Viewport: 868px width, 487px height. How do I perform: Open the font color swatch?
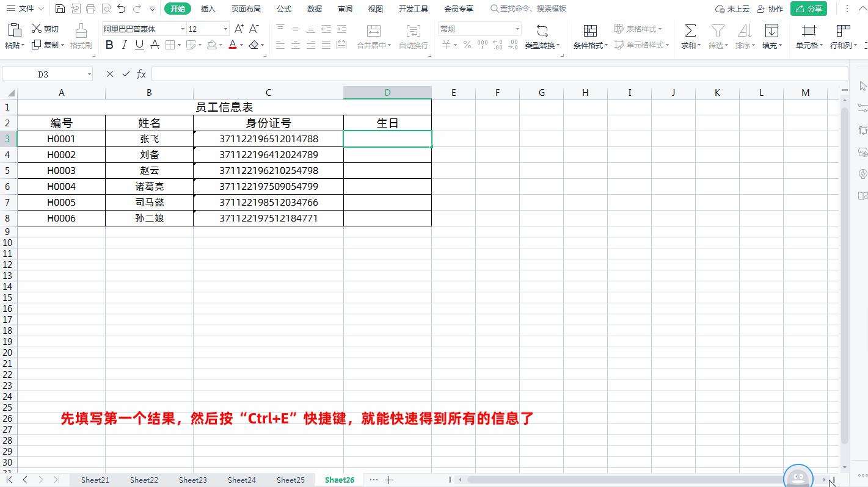pyautogui.click(x=233, y=45)
